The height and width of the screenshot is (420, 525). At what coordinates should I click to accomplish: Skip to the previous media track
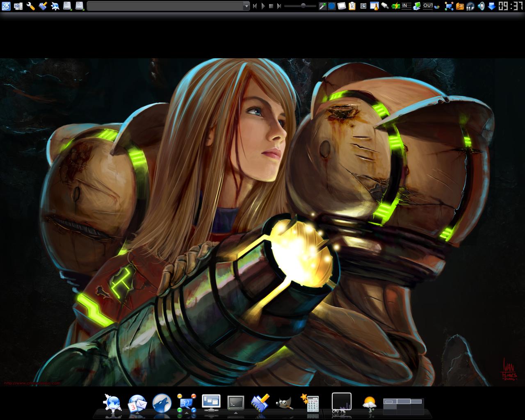point(255,6)
